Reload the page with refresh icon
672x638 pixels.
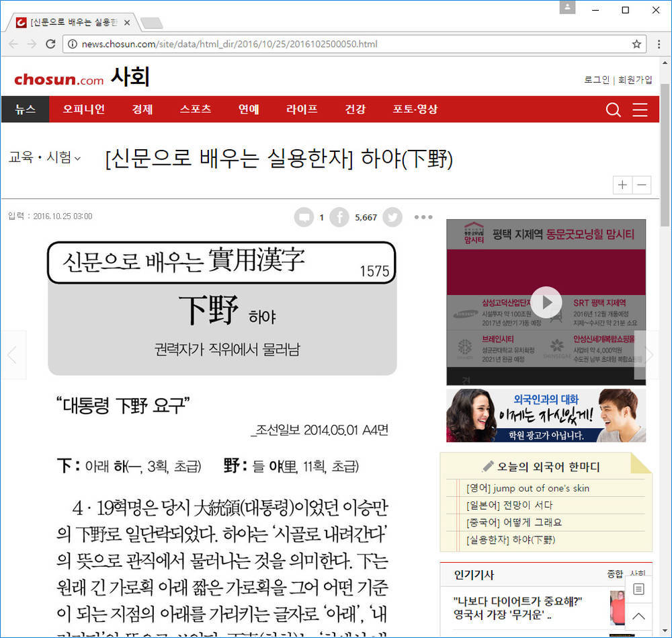(x=50, y=44)
